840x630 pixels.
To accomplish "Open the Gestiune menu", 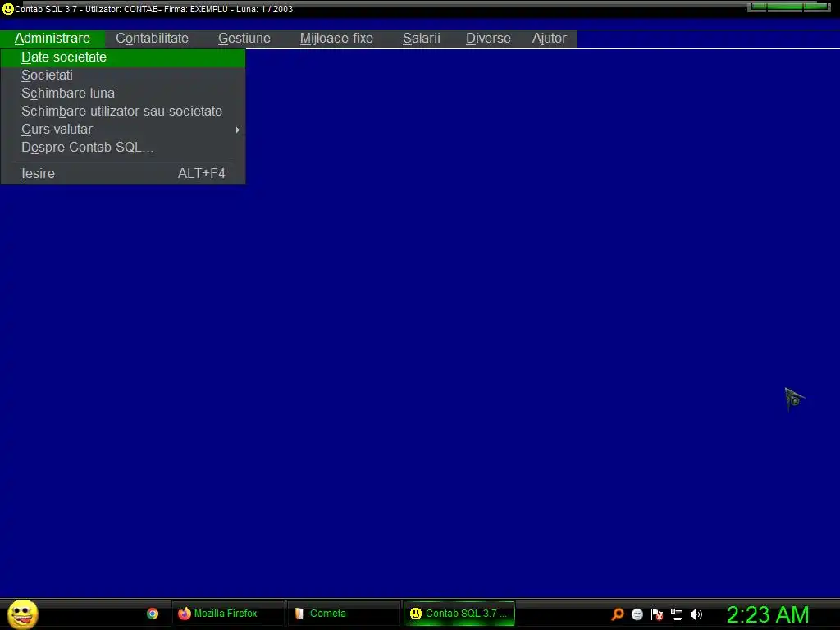I will click(x=244, y=39).
